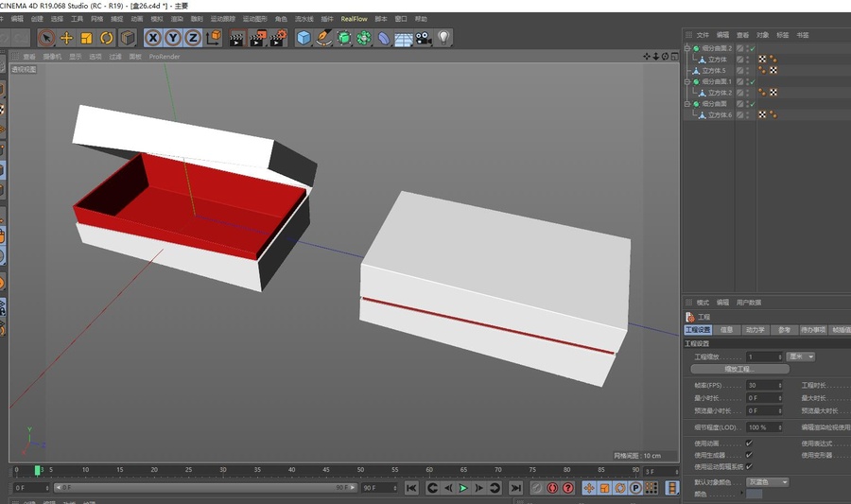Toggle the 使用生成器 checkbox
Viewport: 851px width, 504px height.
[x=749, y=455]
